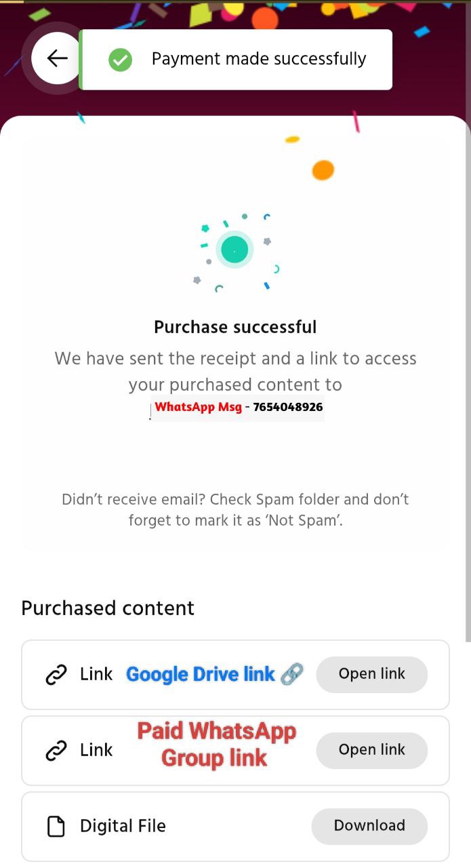The width and height of the screenshot is (471, 868).
Task: Click the Digital File document icon
Action: 56,826
